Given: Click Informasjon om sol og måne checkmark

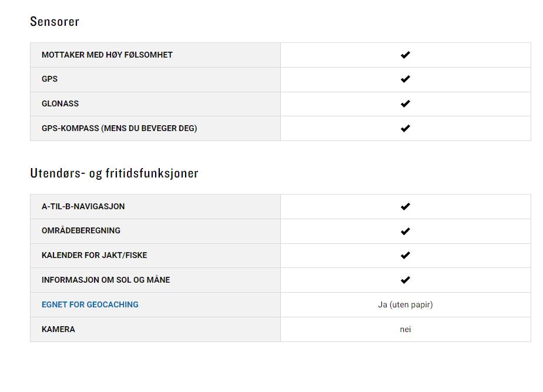Looking at the screenshot, I should tap(405, 280).
